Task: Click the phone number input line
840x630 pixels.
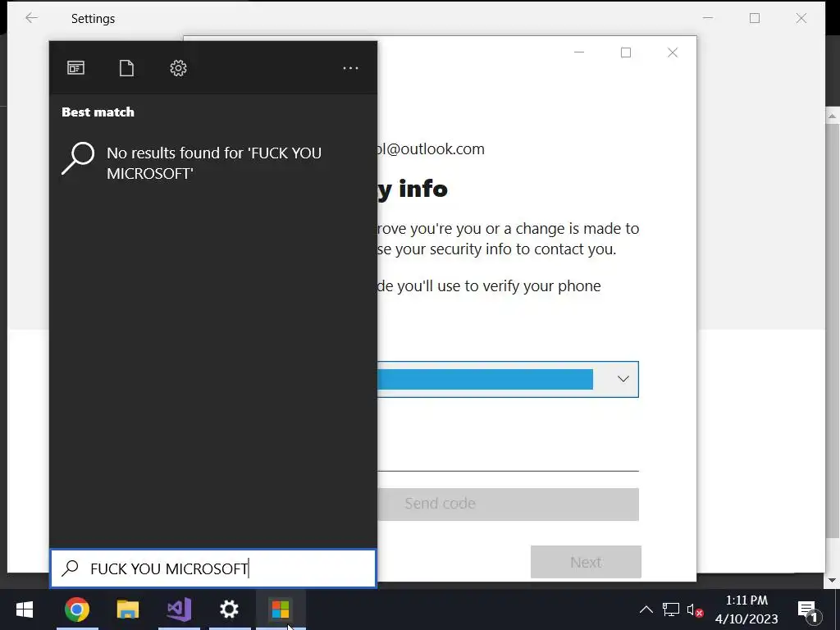Action: [508, 459]
